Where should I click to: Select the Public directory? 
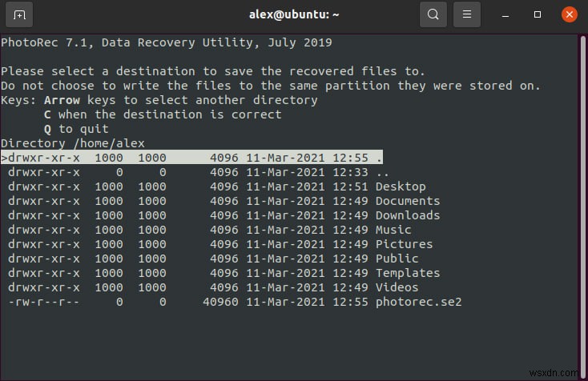point(397,259)
